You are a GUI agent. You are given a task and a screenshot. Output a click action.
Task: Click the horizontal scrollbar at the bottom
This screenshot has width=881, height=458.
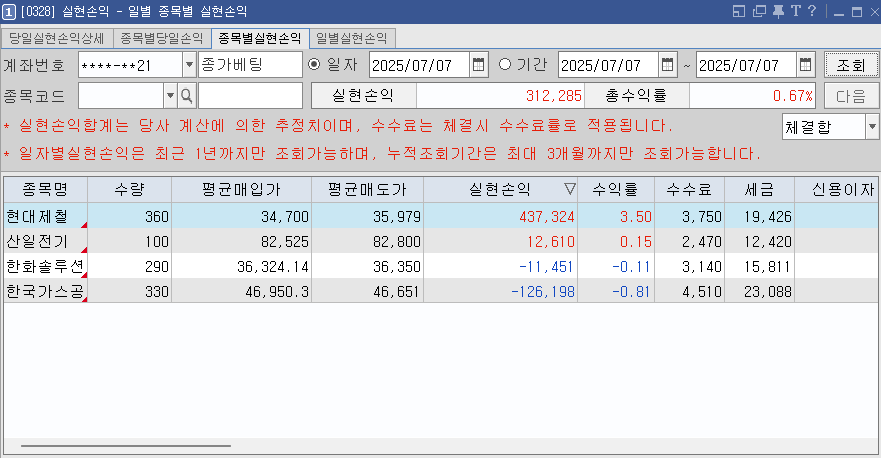coord(125,446)
